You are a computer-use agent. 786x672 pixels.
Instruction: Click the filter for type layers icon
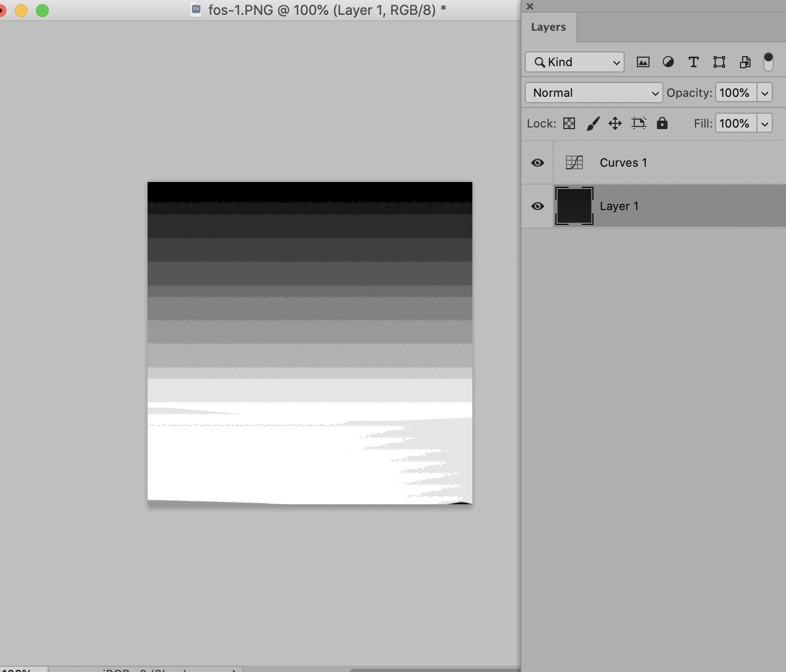click(x=693, y=62)
